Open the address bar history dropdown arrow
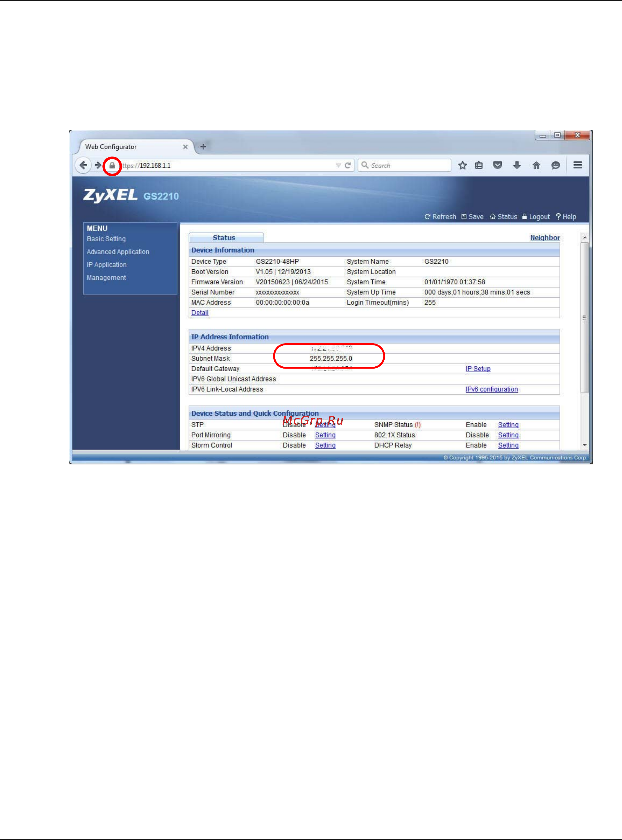The height and width of the screenshot is (840, 622). [338, 165]
